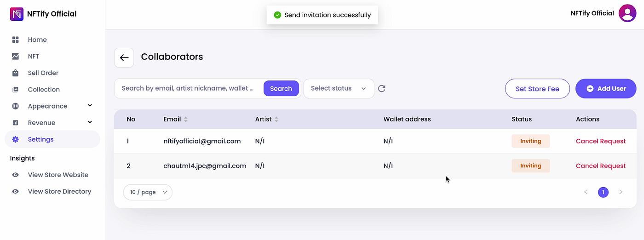Open the 10 / page dropdown

(148, 192)
